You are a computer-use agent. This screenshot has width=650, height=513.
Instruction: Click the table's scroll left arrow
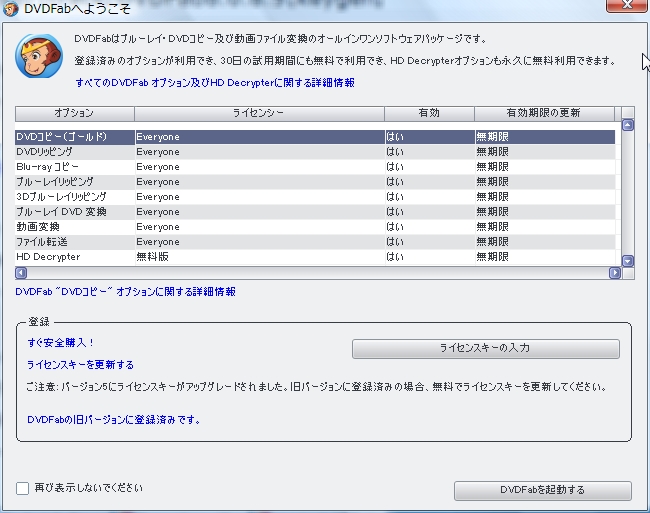coord(21,273)
